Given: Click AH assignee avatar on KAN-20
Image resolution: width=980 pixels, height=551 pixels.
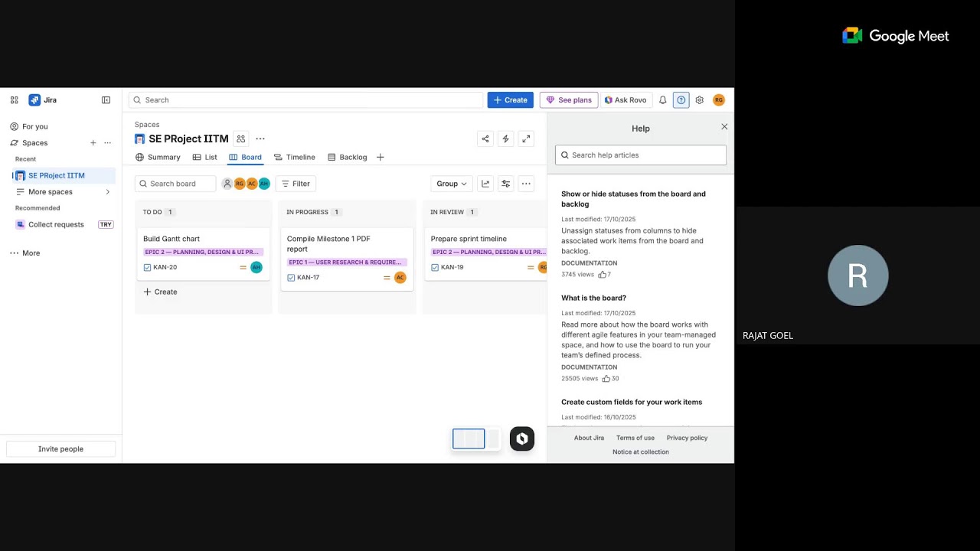Looking at the screenshot, I should 256,267.
